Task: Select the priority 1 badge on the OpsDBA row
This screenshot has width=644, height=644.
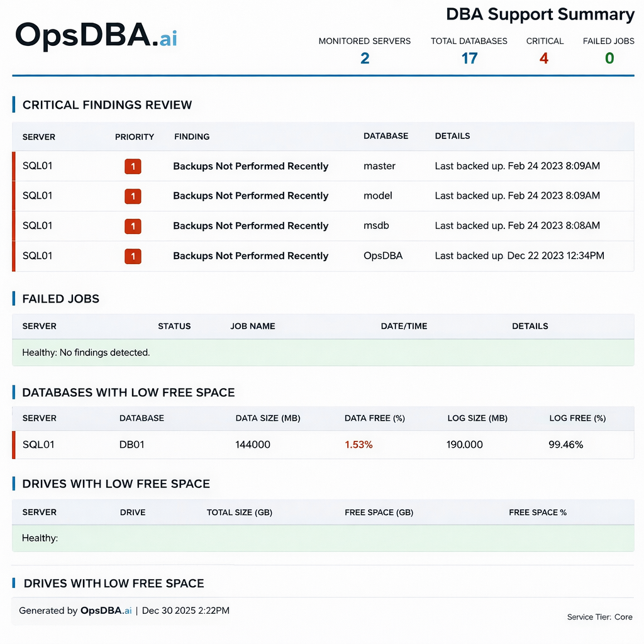Action: [133, 256]
